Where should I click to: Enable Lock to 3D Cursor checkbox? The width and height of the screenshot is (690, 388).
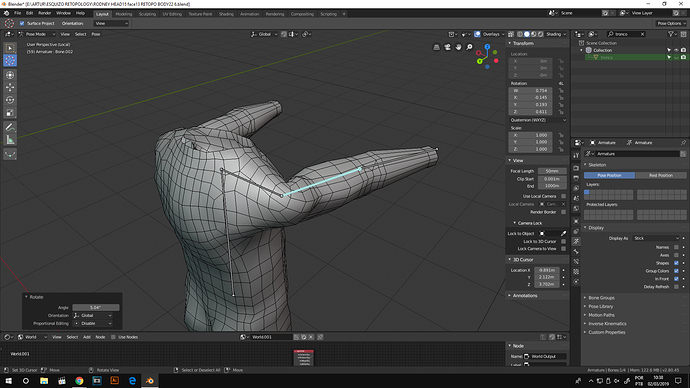[563, 242]
